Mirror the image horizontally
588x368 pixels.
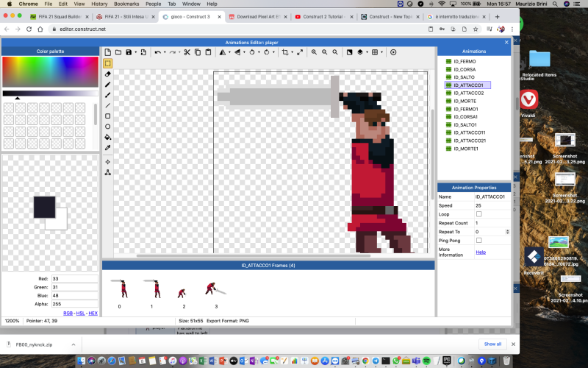[x=223, y=52]
